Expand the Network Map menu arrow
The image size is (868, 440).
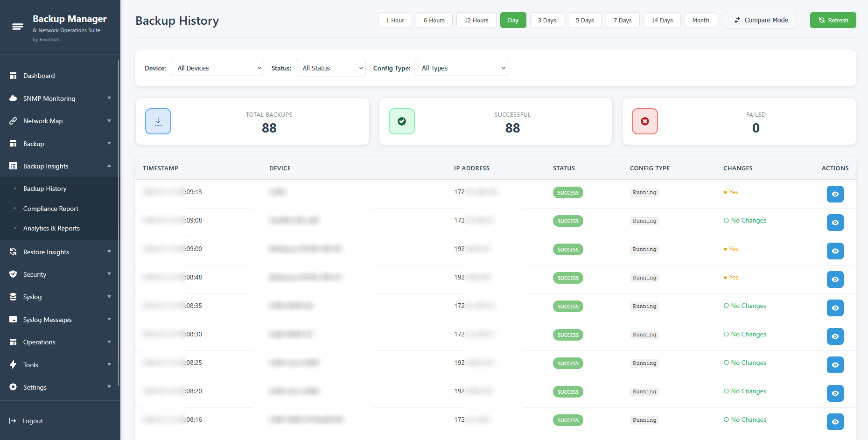[x=109, y=120]
